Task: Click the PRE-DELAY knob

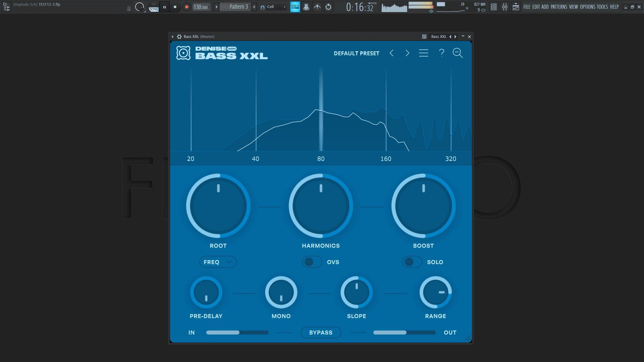Action: pyautogui.click(x=206, y=292)
